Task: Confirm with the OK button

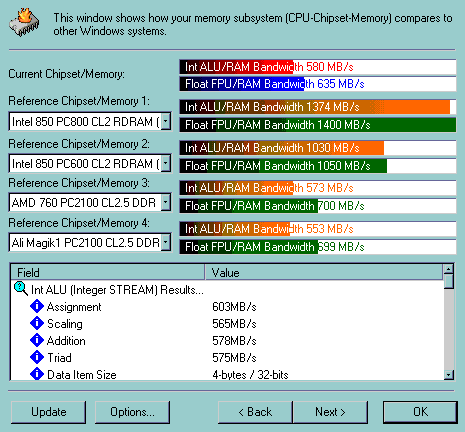Action: click(x=420, y=412)
